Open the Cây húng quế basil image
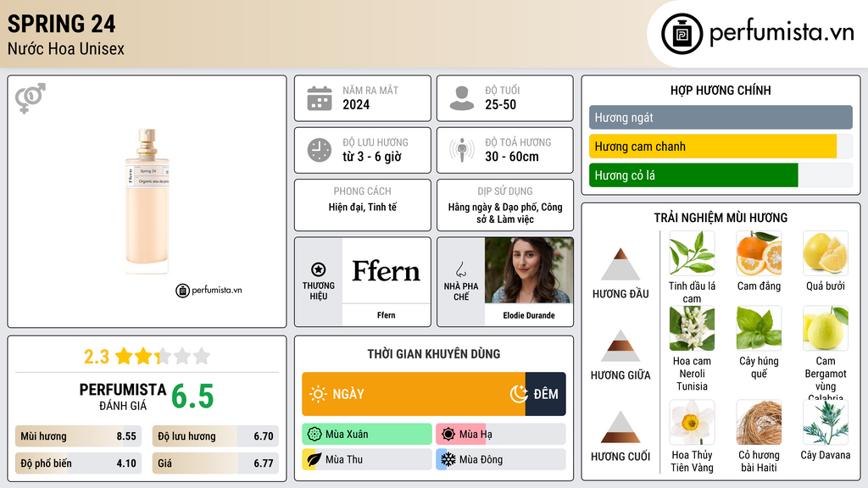868x488 pixels. (759, 329)
